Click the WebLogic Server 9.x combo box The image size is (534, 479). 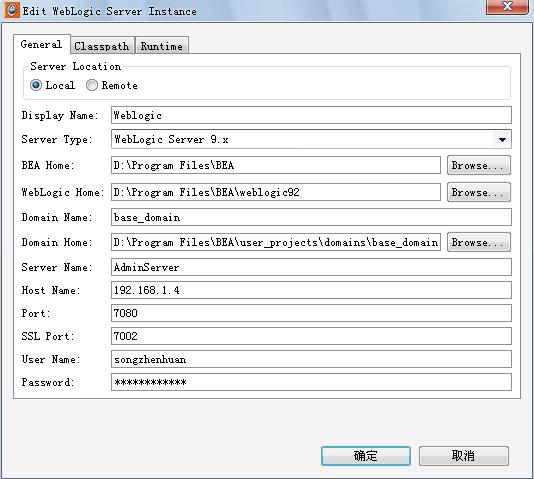tap(311, 139)
